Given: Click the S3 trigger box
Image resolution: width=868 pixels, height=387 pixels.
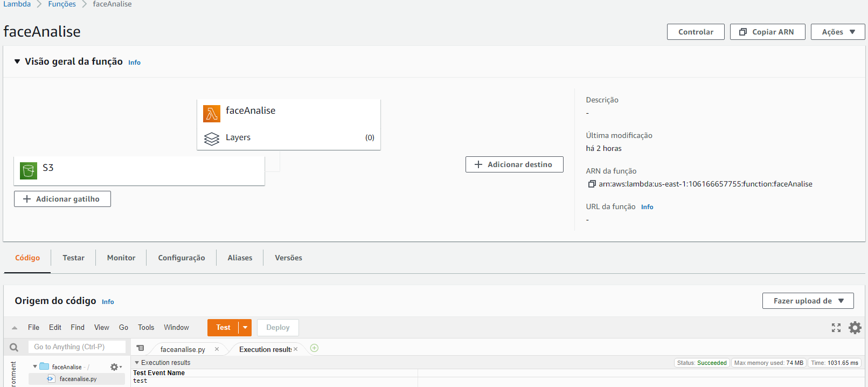Looking at the screenshot, I should pyautogui.click(x=139, y=171).
